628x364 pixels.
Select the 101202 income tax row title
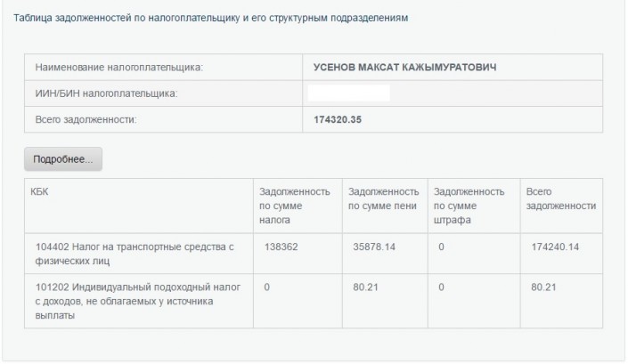134,301
